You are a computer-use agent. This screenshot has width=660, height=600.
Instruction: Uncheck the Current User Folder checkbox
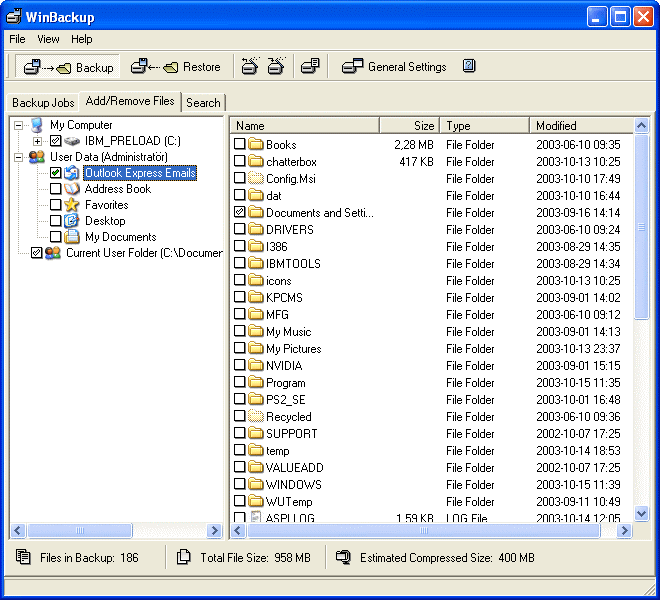[37, 253]
